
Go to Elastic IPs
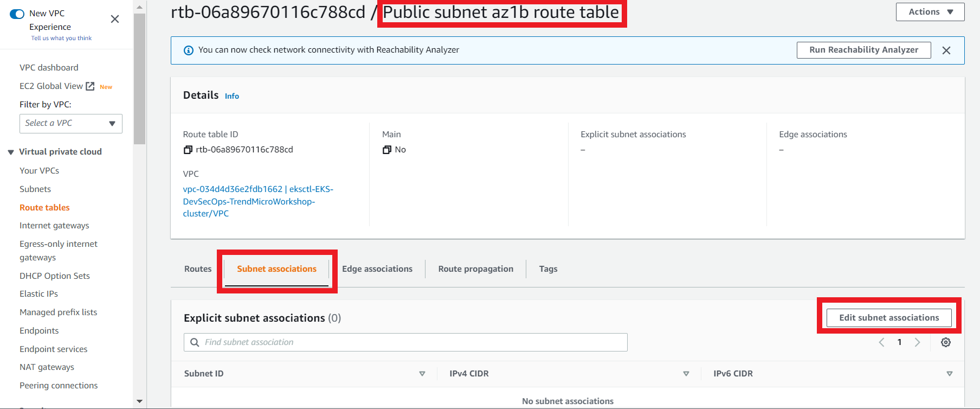click(x=38, y=294)
